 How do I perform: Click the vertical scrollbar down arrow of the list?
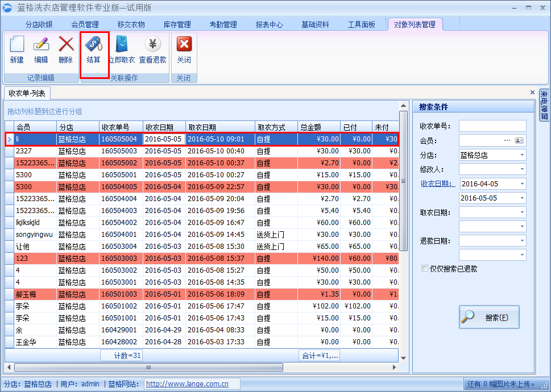(403, 358)
